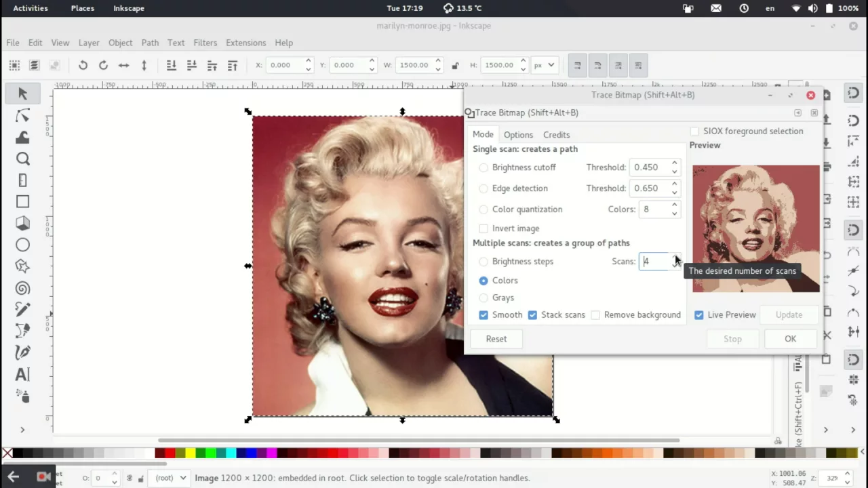The width and height of the screenshot is (868, 488).
Task: Select the Measure ruler tool
Action: point(22,180)
